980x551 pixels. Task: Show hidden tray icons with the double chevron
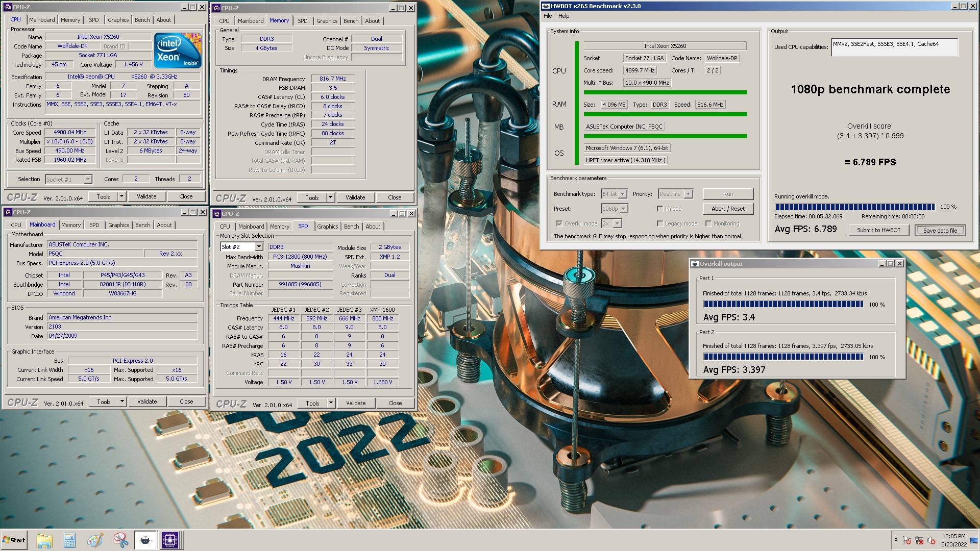(x=895, y=540)
